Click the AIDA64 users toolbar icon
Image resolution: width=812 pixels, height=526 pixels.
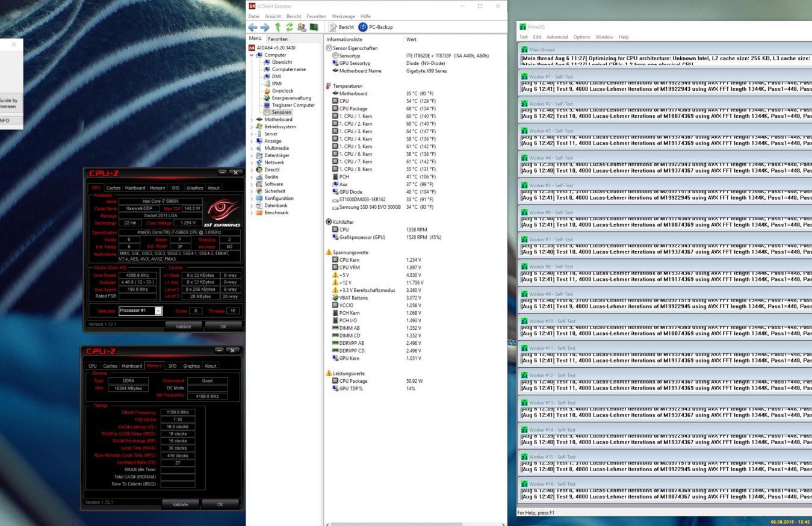[x=302, y=27]
